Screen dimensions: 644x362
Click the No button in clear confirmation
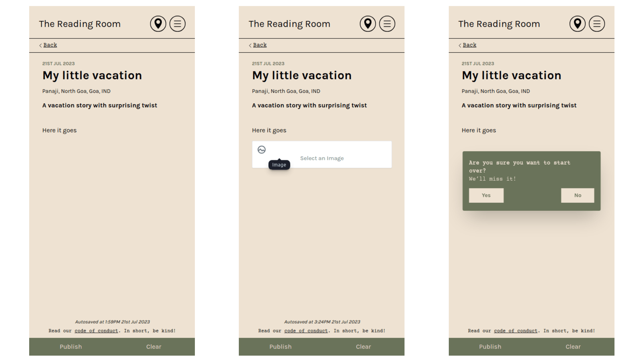coord(578,195)
